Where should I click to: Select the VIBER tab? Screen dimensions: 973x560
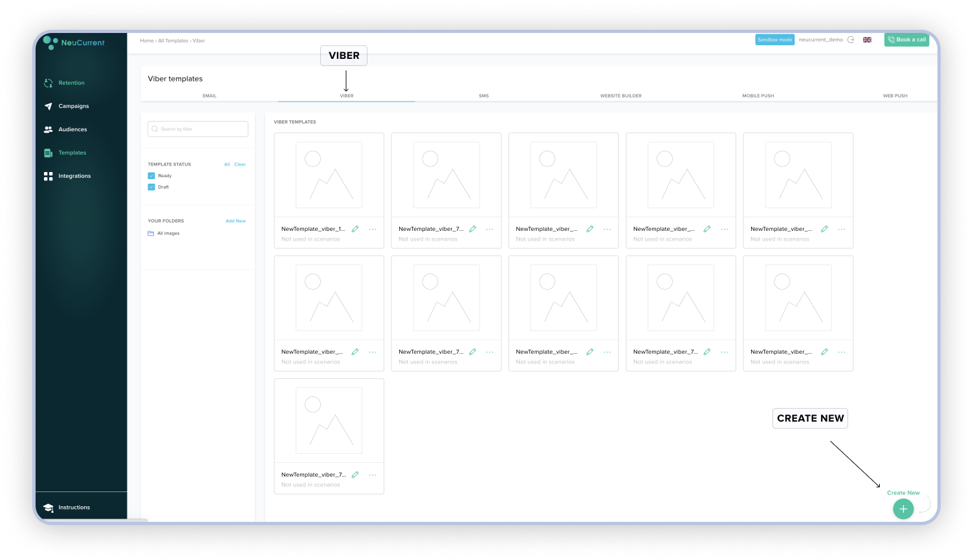click(x=347, y=96)
